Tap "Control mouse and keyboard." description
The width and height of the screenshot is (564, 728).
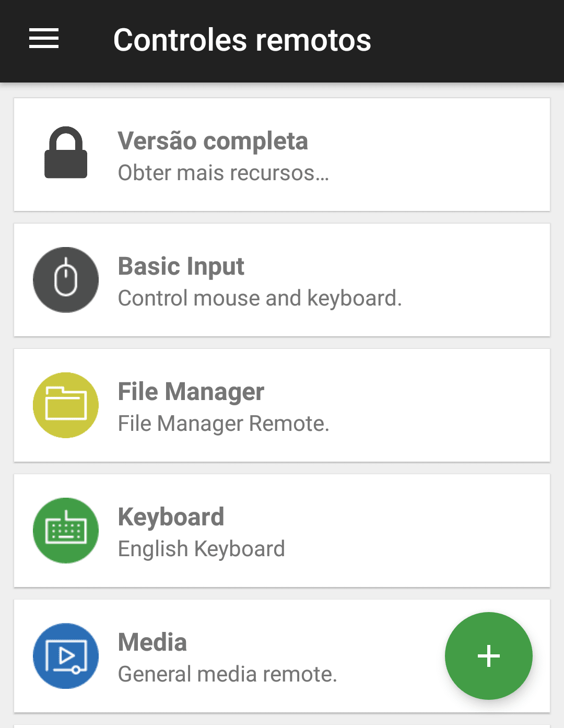click(260, 298)
